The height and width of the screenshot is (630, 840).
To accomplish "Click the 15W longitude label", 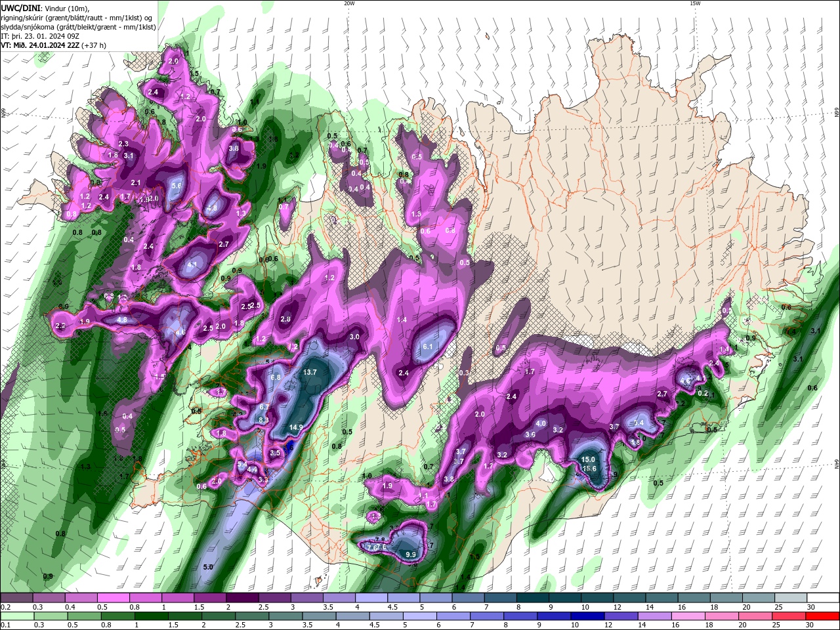I will (x=695, y=3).
